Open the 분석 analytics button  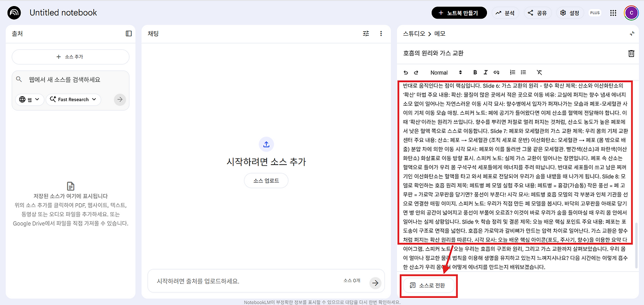(505, 13)
